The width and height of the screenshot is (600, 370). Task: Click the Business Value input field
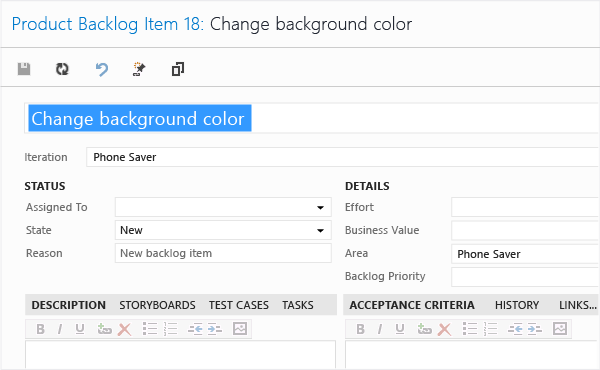[525, 230]
